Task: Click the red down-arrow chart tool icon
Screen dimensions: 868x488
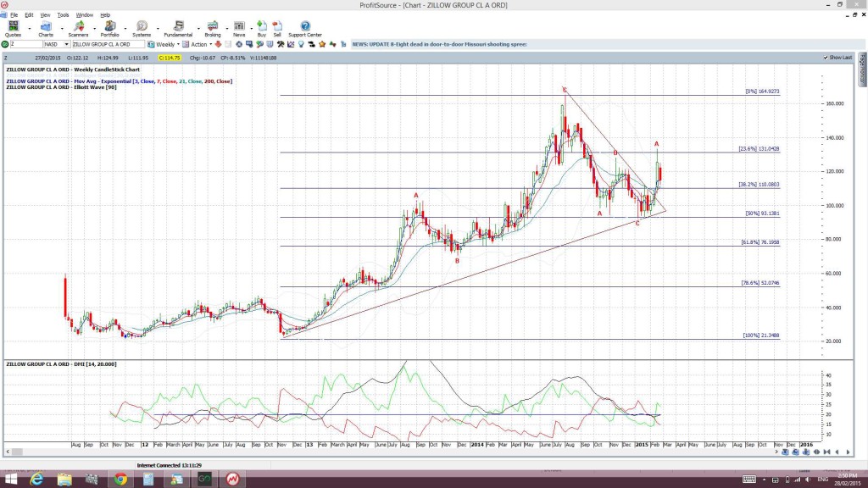Action: [218, 44]
